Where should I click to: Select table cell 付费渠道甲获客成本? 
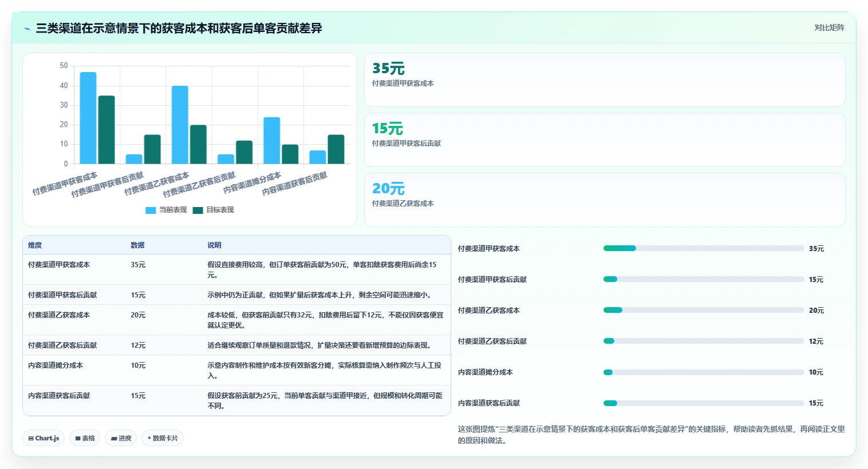(x=59, y=265)
